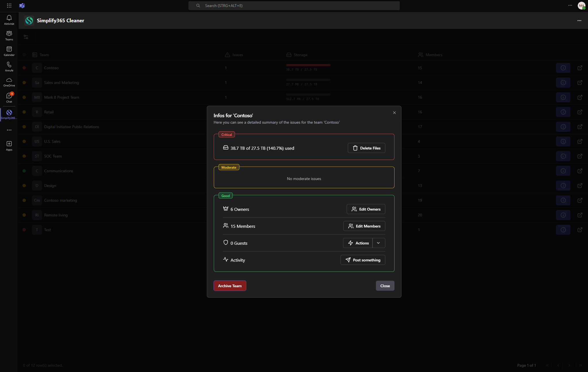Open info icon for Remote living row
Viewport: 588px width, 372px height.
563,215
